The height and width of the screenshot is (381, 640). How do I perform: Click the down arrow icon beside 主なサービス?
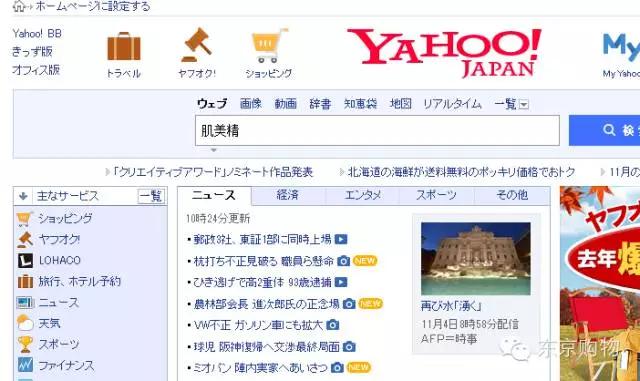[x=23, y=196]
